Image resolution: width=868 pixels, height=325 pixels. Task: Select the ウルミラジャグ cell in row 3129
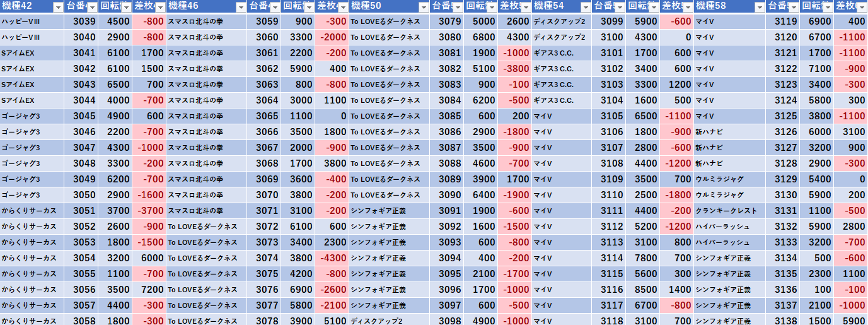pyautogui.click(x=731, y=179)
